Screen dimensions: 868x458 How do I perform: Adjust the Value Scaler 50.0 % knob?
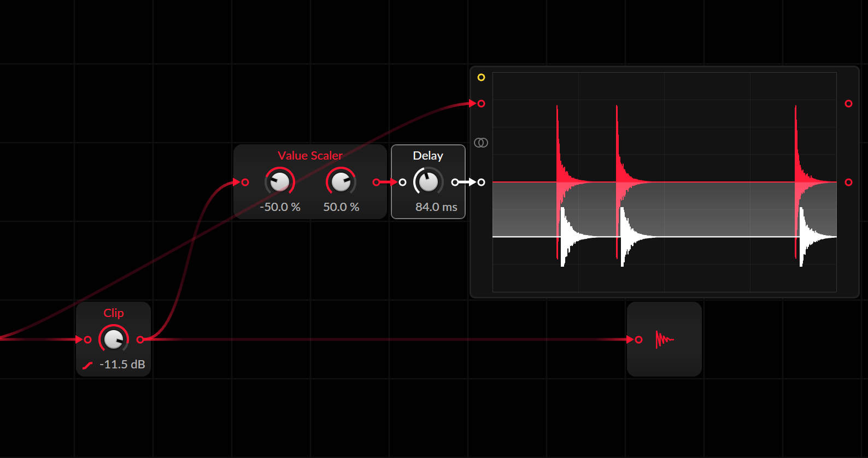(x=341, y=182)
